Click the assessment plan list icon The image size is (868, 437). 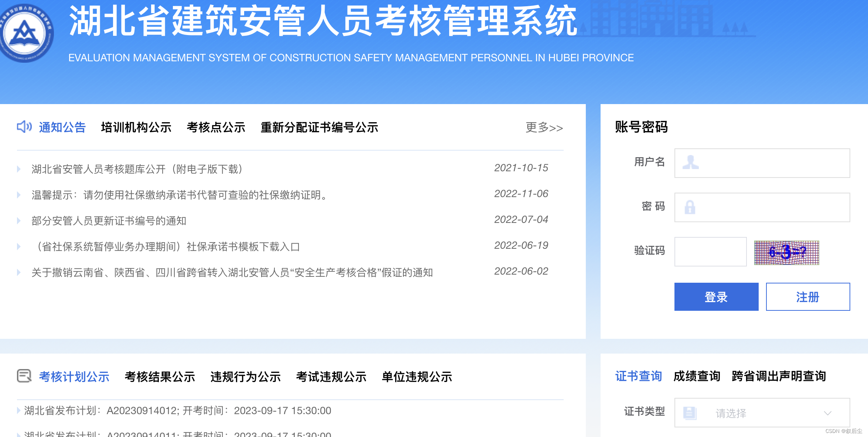tap(24, 376)
